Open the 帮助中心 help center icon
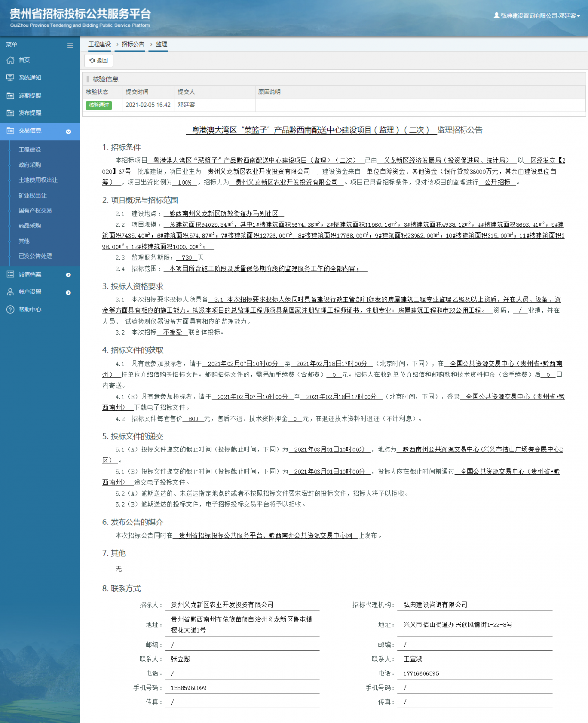The image size is (588, 723). 10,309
